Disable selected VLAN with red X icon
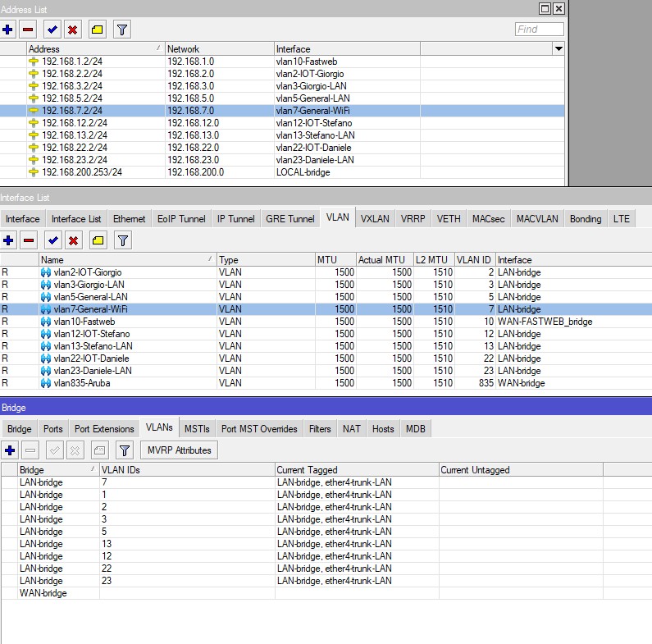Image resolution: width=652 pixels, height=644 pixels. 73,240
